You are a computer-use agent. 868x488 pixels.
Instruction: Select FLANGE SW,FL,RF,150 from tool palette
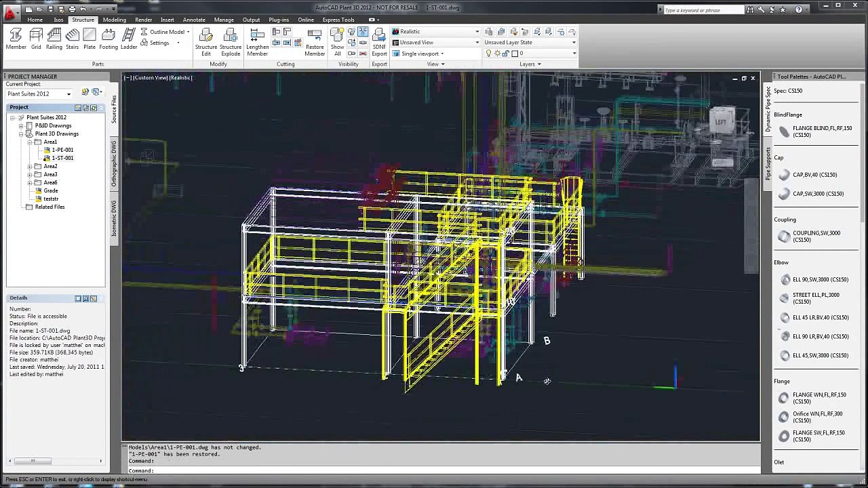(812, 436)
